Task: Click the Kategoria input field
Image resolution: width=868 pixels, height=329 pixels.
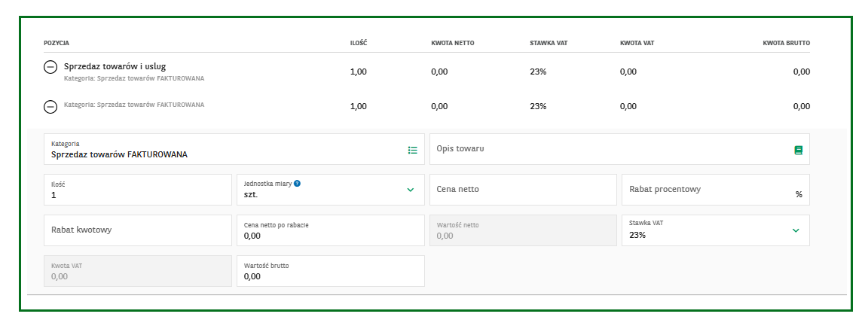Action: coord(234,149)
